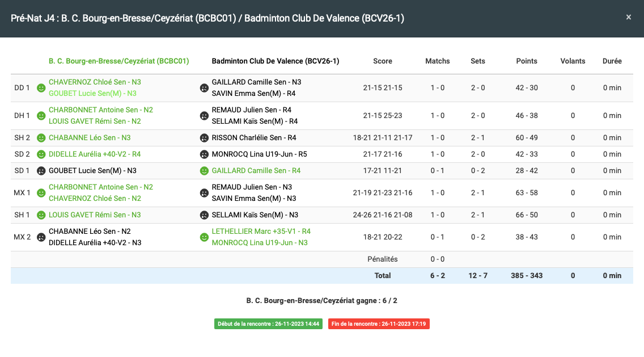
Task: Click green smiley beside CHABANNE Léo N3
Action: (41, 138)
